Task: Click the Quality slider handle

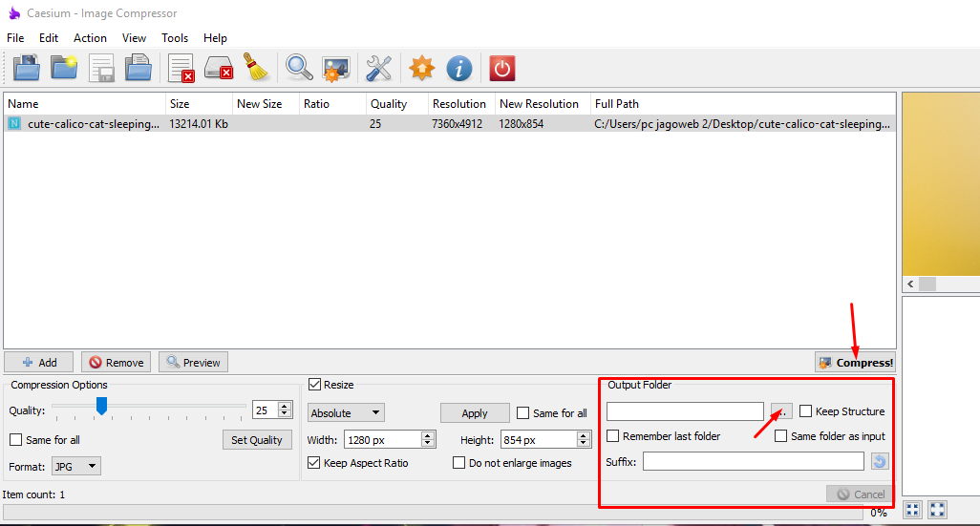Action: coord(101,408)
